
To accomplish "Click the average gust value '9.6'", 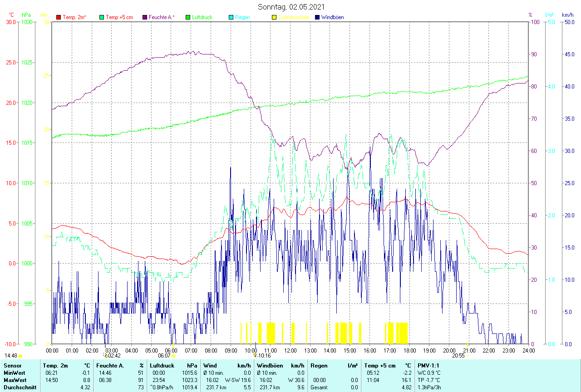I will [x=300, y=387].
